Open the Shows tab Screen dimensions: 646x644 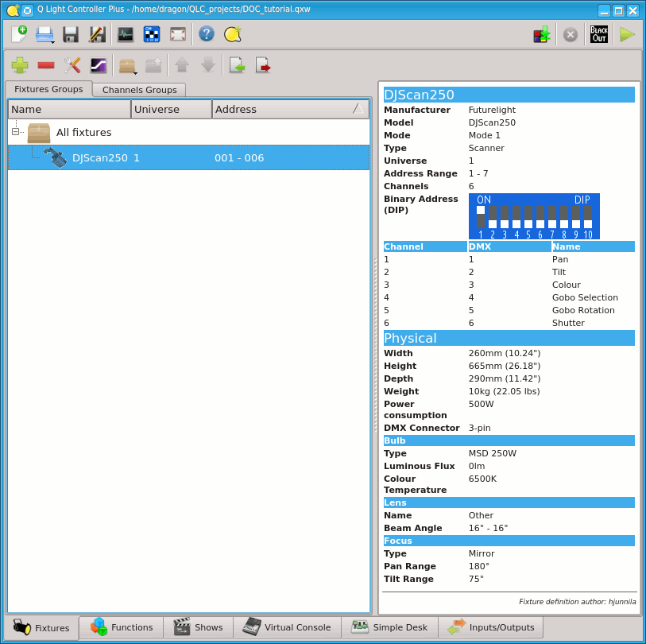(x=198, y=627)
